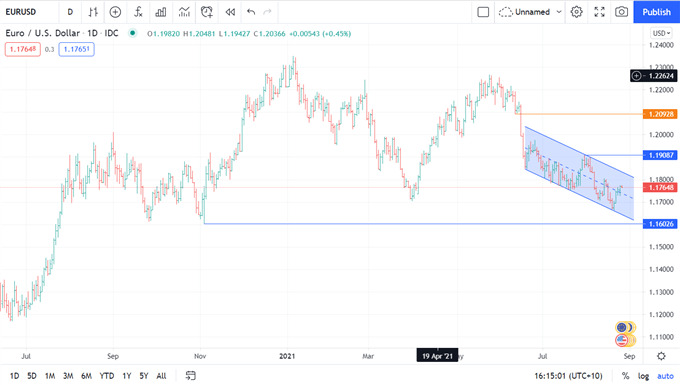Select the 5Y time range
Viewport: 680px width, 385px height.
click(x=144, y=376)
